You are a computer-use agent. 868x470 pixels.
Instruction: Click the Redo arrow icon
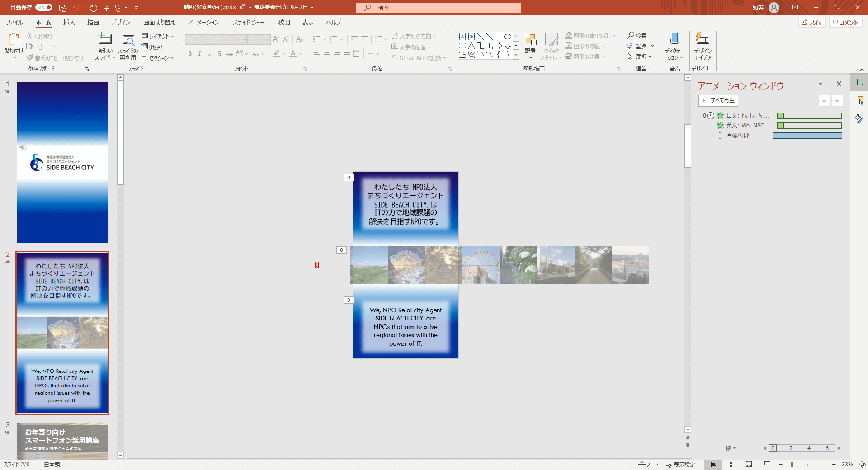[x=94, y=8]
